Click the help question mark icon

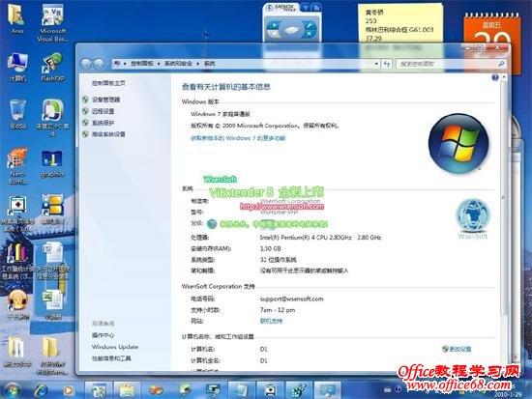pyautogui.click(x=495, y=77)
